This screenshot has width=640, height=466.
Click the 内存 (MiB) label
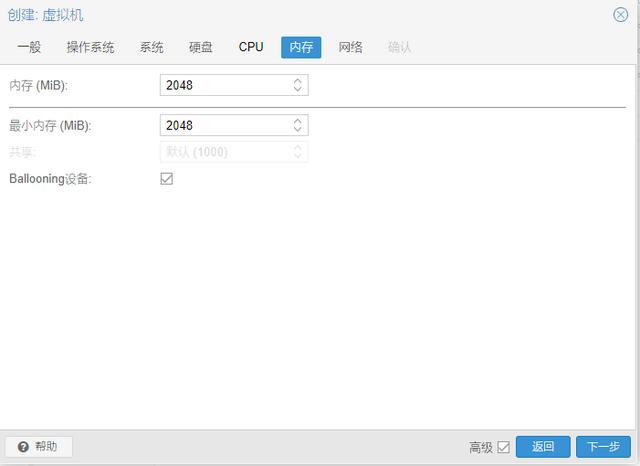click(x=38, y=85)
